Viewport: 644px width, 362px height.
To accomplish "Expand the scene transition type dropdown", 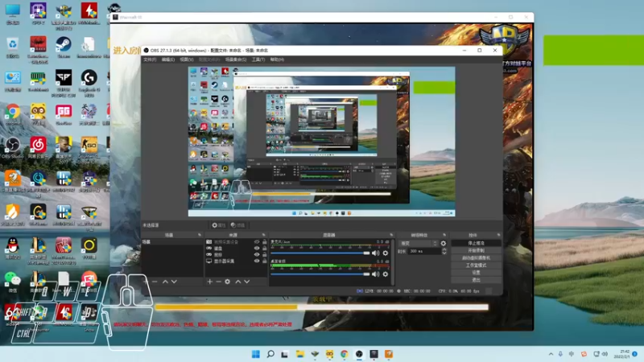I will click(418, 243).
